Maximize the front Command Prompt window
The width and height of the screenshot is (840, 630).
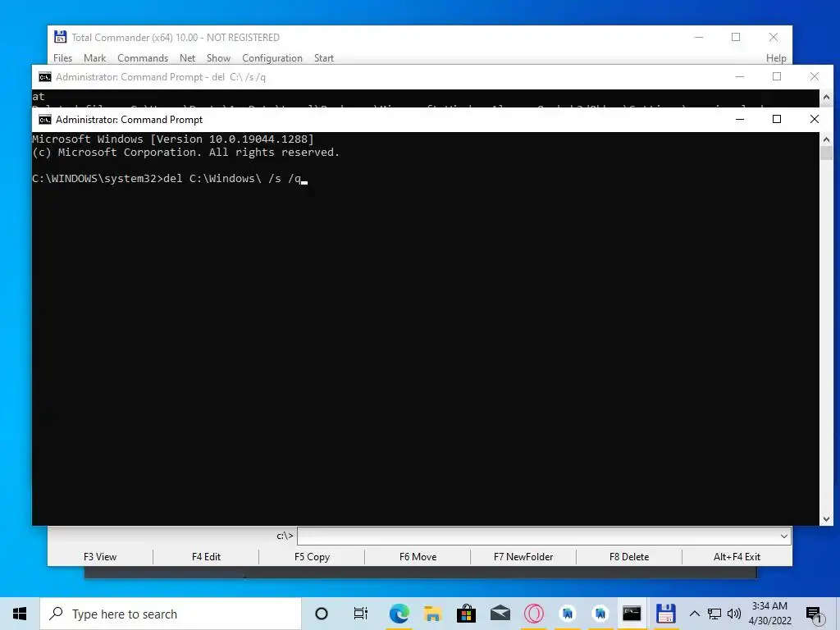pos(777,119)
